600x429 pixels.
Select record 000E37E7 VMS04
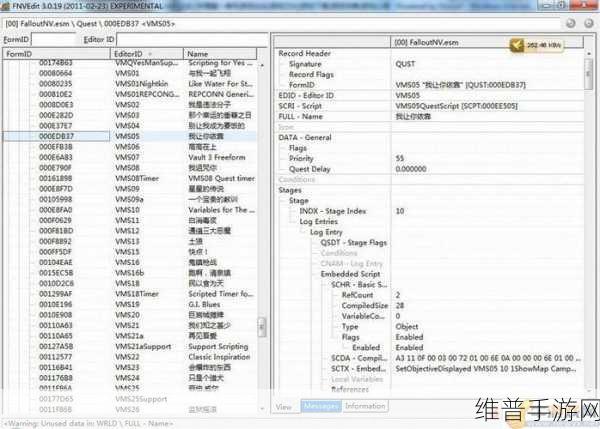click(130, 126)
